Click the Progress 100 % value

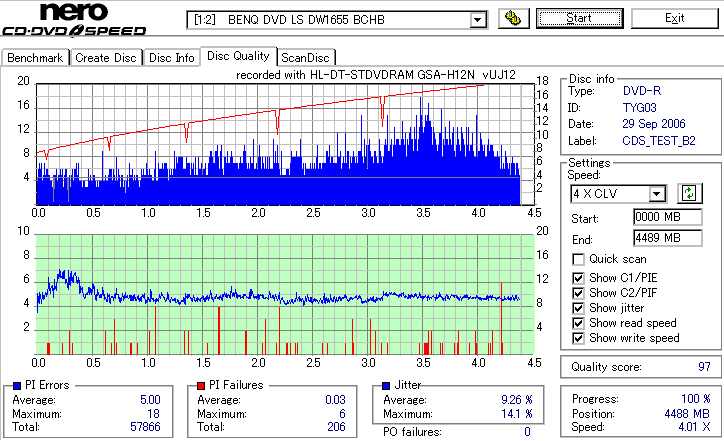pyautogui.click(x=695, y=399)
